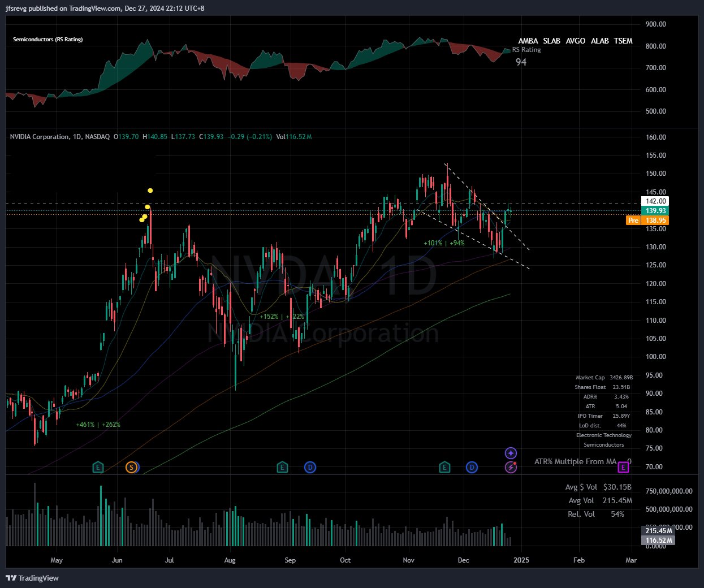The image size is (704, 588).
Task: Click the Avg Vol 215.45M statistic
Action: (x=605, y=500)
